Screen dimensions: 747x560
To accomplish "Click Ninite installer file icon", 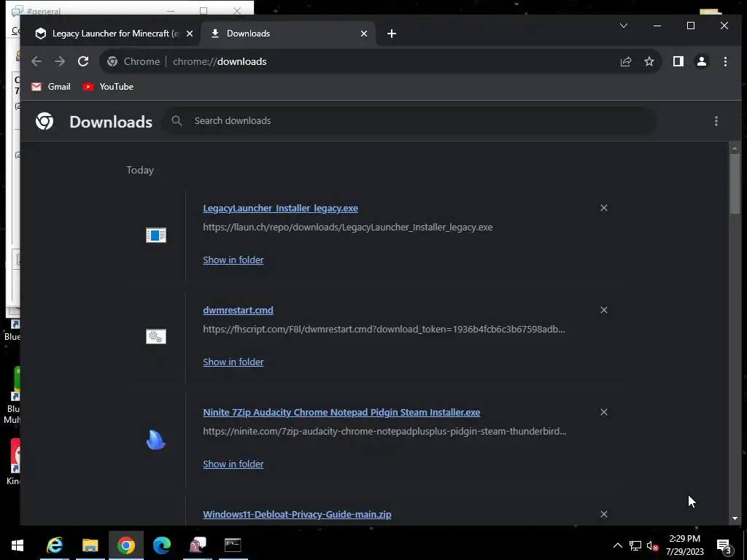I will coord(156,440).
